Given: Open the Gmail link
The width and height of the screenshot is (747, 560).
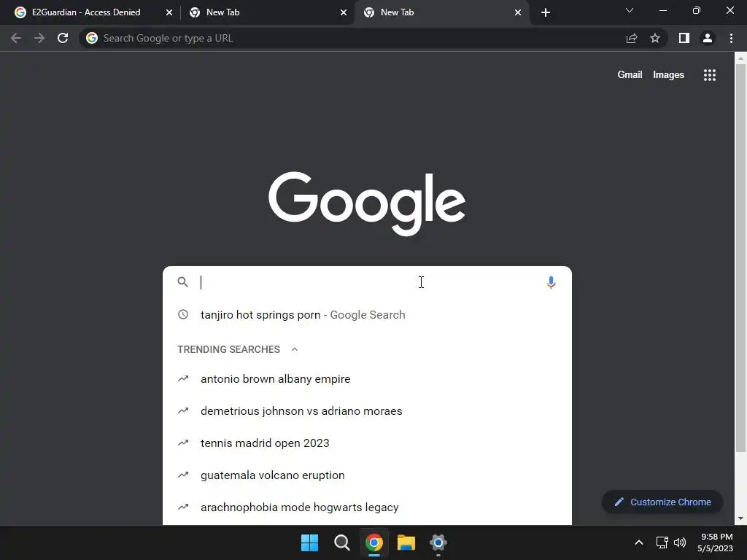Looking at the screenshot, I should [630, 75].
